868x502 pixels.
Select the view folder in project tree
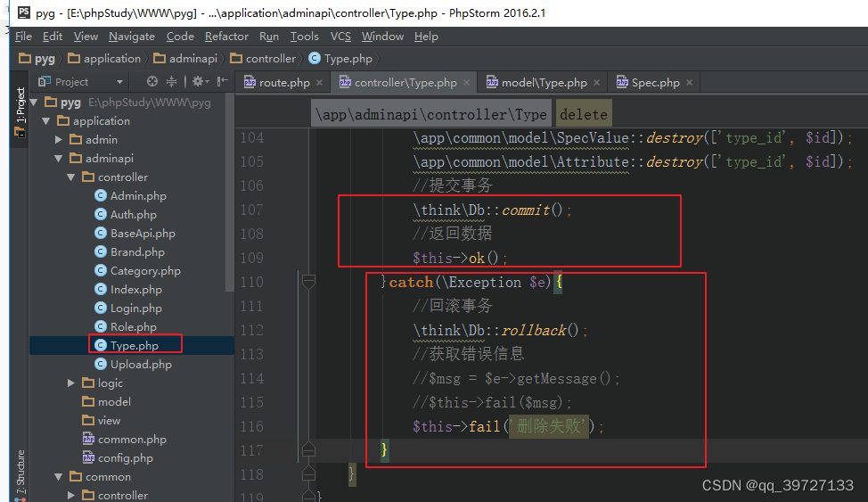click(101, 421)
